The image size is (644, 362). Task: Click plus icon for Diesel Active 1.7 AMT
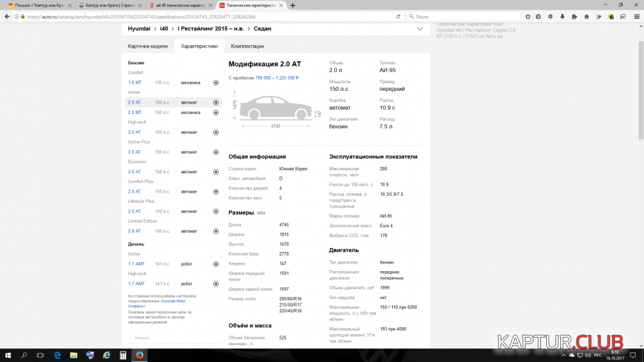point(216,264)
